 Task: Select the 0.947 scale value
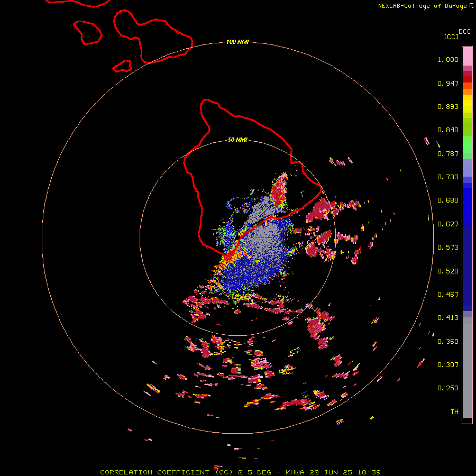[448, 83]
